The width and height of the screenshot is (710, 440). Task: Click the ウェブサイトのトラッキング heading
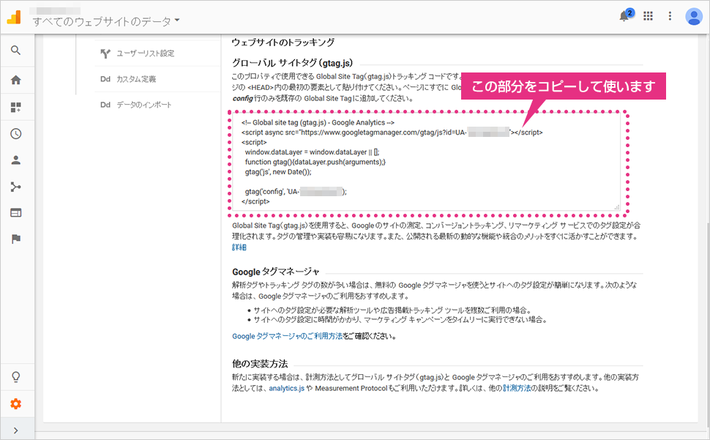point(283,42)
